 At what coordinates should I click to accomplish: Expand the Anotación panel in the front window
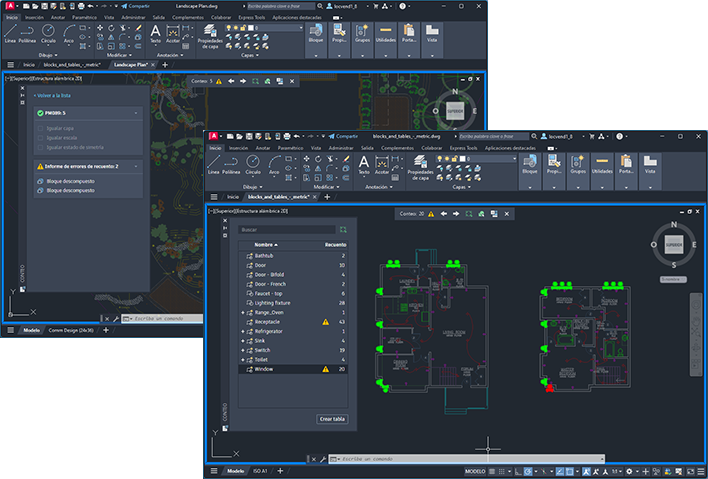378,187
